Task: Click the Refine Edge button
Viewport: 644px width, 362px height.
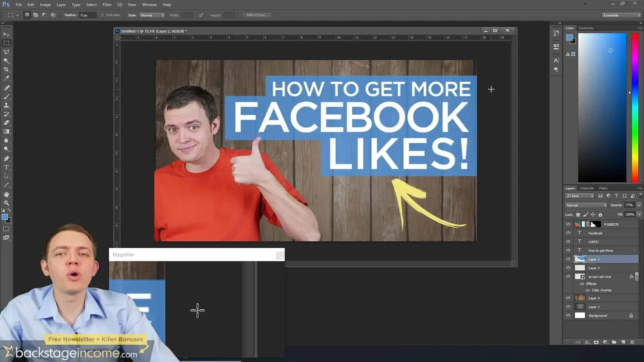Action: (257, 15)
